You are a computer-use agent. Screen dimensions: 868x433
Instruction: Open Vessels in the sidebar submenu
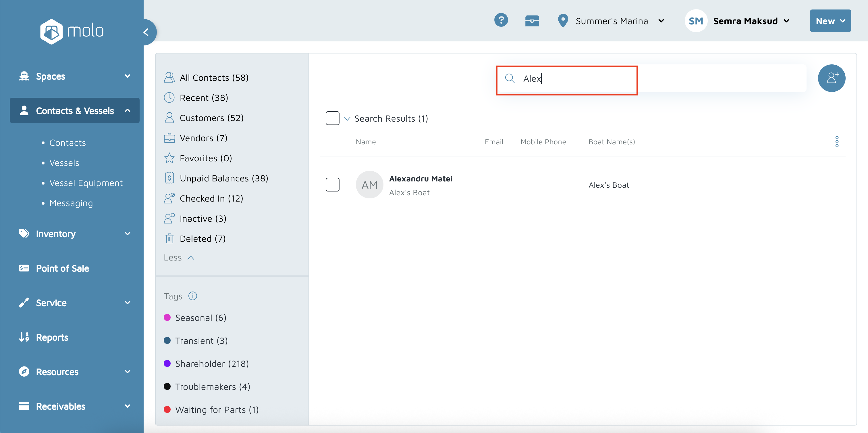[64, 163]
